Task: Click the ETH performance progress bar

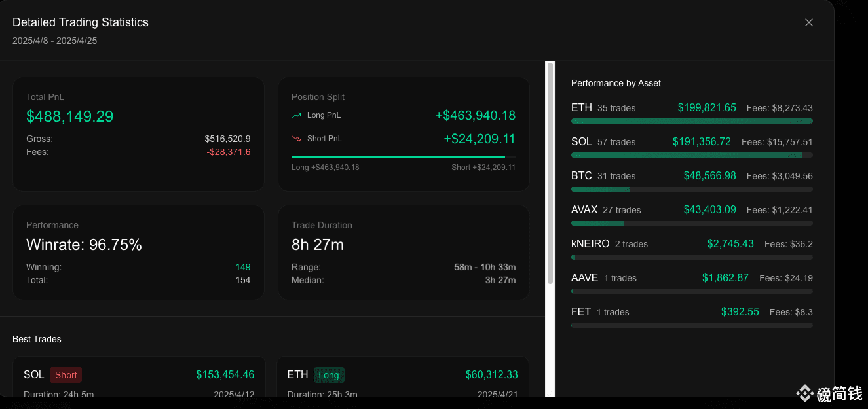Action: 692,121
